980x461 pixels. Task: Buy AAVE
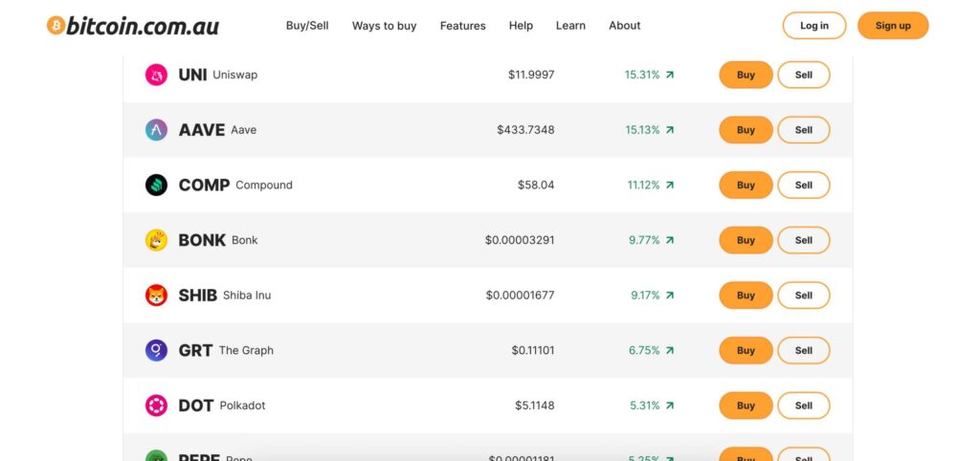click(746, 130)
